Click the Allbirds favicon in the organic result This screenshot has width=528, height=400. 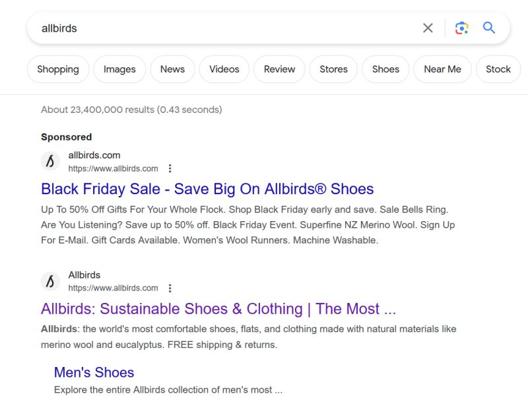point(50,281)
